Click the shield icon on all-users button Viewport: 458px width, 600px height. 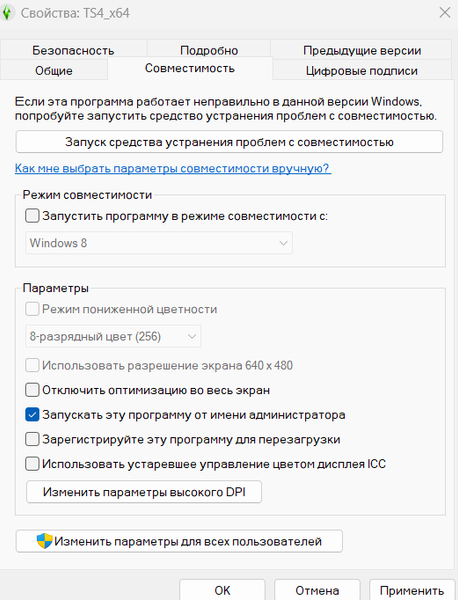tap(44, 541)
